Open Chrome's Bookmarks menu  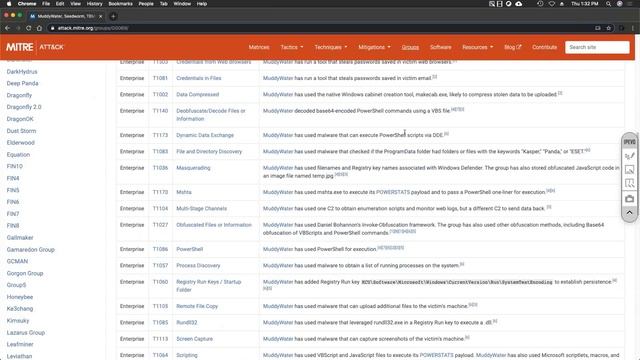click(120, 4)
